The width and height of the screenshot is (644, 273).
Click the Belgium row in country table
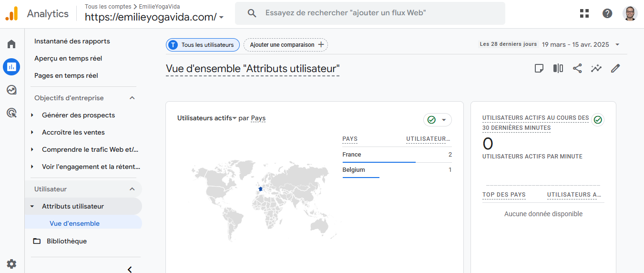pyautogui.click(x=397, y=170)
